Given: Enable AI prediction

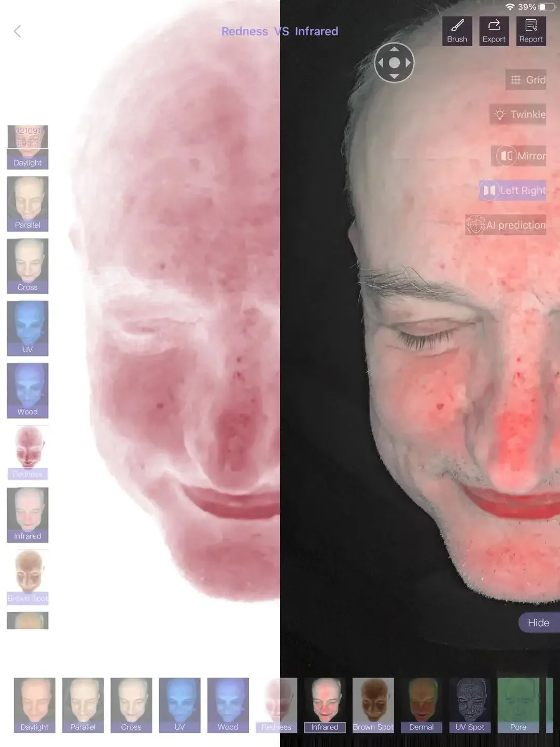Looking at the screenshot, I should click(506, 225).
